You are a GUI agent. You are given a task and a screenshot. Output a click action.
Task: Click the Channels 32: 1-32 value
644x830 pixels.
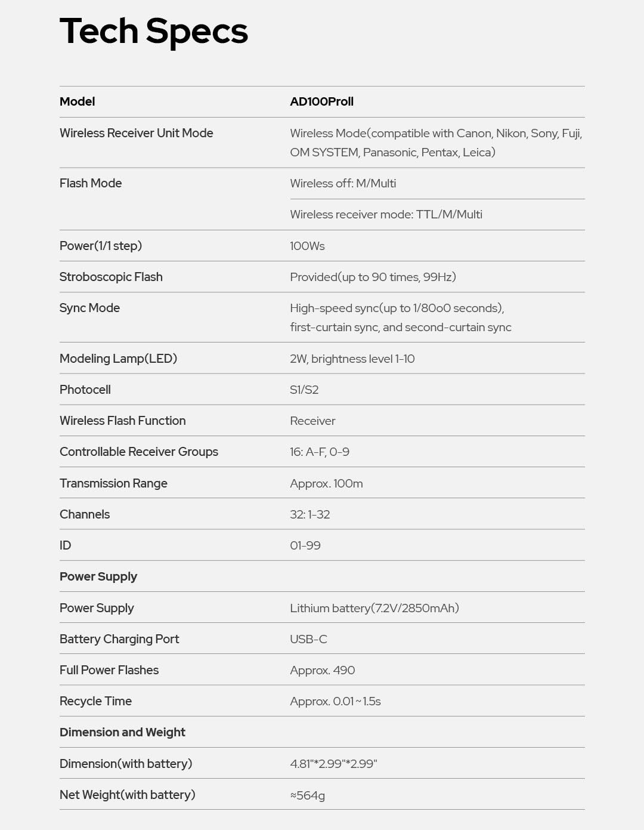tap(310, 514)
